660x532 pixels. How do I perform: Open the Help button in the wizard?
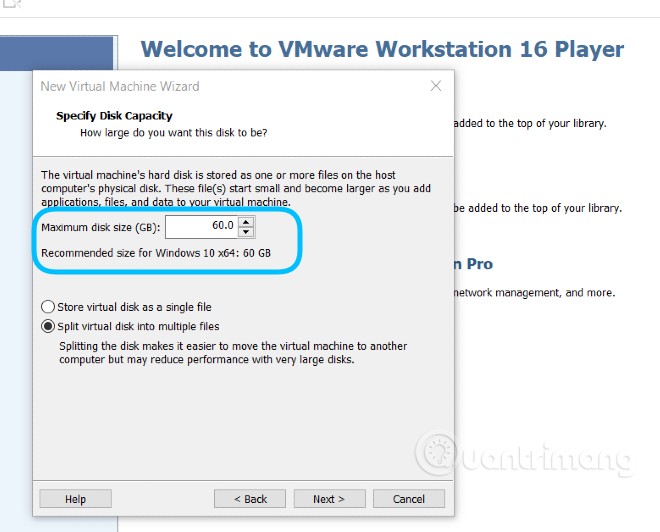(x=75, y=499)
